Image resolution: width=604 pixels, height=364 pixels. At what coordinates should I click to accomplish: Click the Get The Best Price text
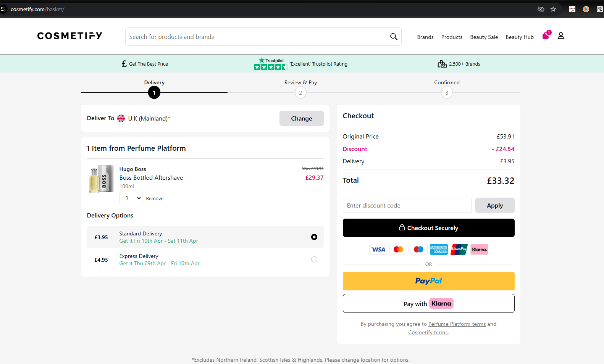pyautogui.click(x=148, y=64)
